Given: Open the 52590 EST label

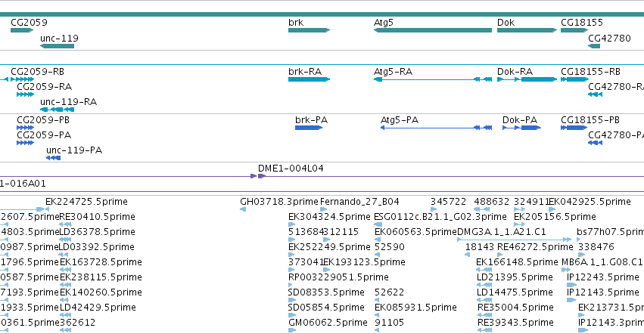Looking at the screenshot, I should [390, 247].
